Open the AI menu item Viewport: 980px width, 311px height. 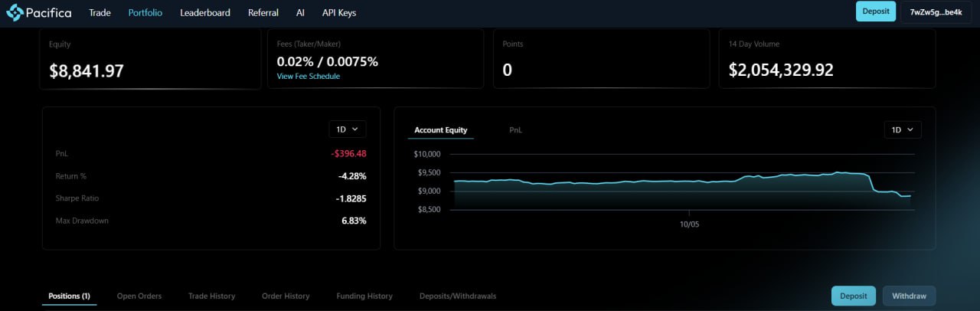coord(300,13)
